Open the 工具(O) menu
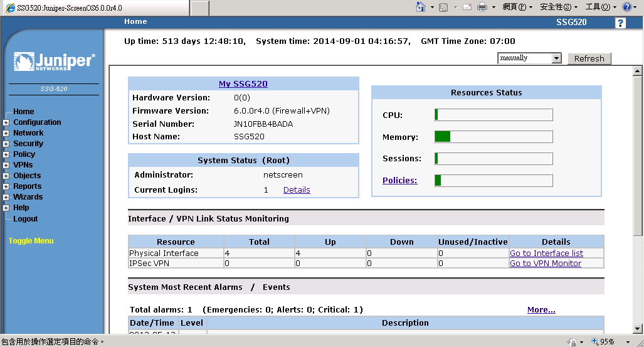Viewport: 644px width, 347px height. click(601, 7)
